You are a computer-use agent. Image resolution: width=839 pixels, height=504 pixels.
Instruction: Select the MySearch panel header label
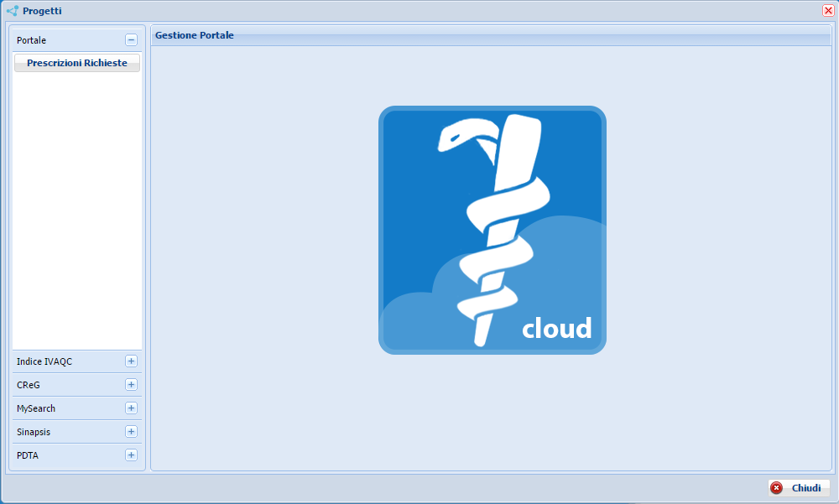click(x=36, y=408)
